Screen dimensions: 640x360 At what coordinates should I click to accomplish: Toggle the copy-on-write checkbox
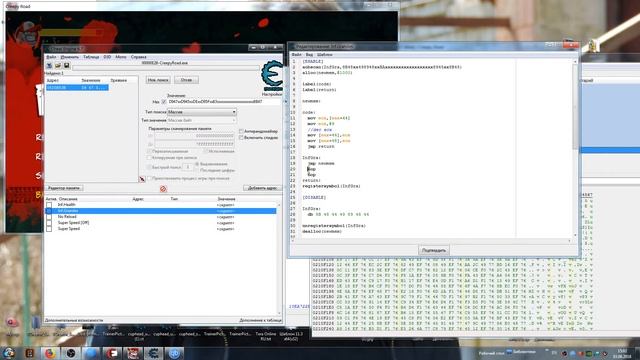tap(149, 158)
